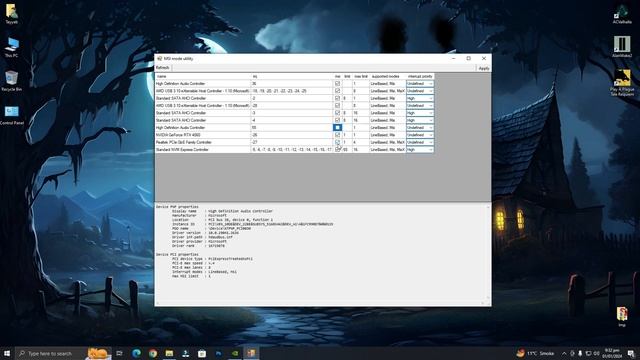Click the Refresh button
Screen dimensions: 640x360
(x=162, y=68)
